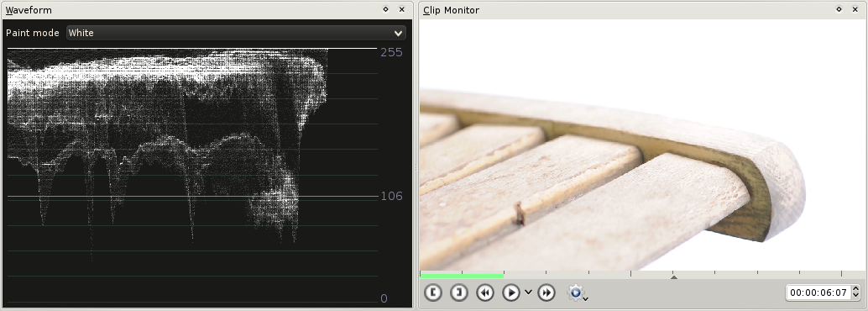Viewport: 868px width, 311px height.
Task: Expand play options arrow beside play button
Action: 528,293
